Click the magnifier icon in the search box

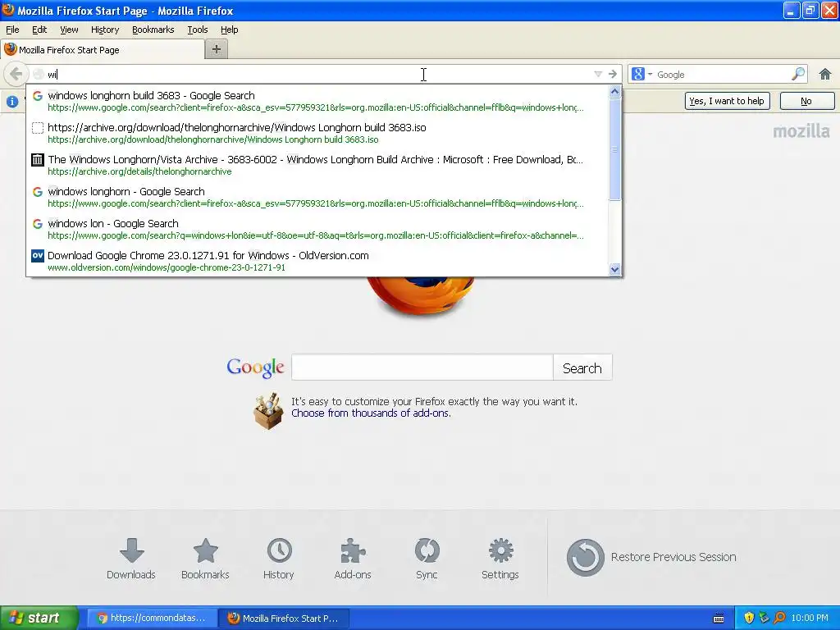(798, 74)
